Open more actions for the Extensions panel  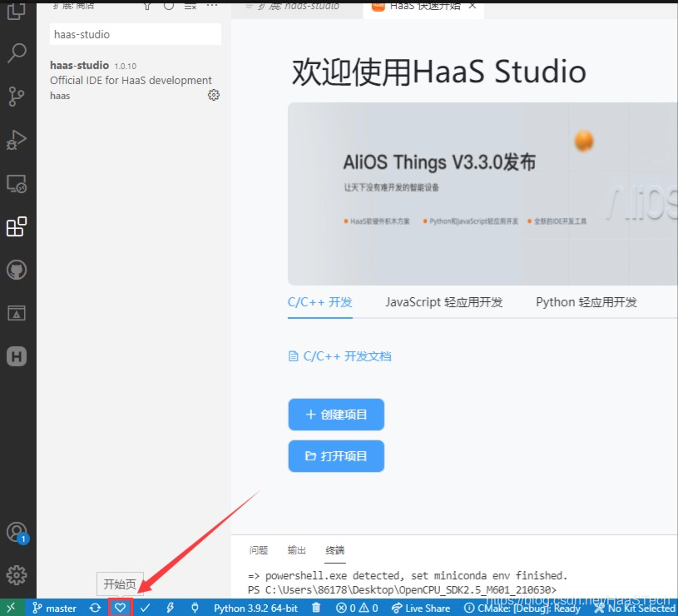click(211, 6)
